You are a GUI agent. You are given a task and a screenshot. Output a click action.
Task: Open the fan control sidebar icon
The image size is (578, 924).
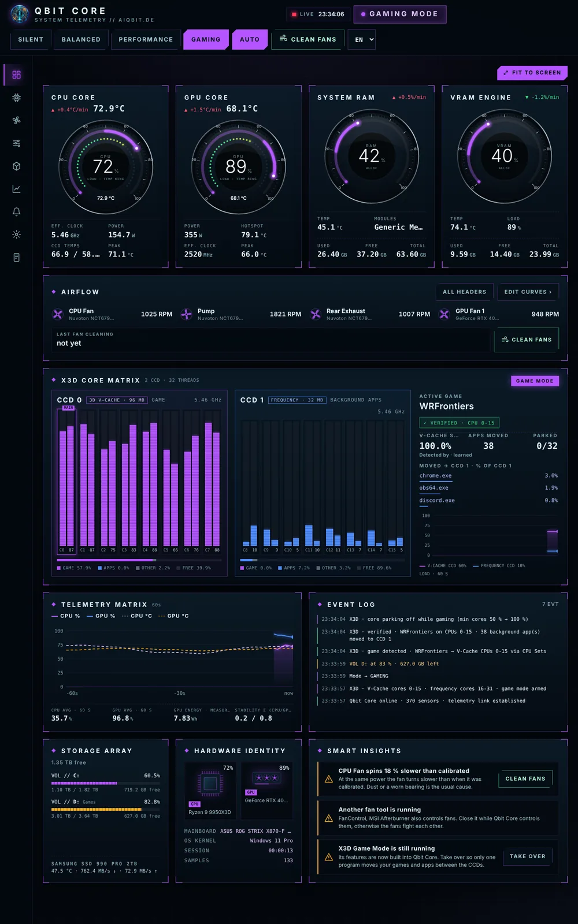tap(16, 120)
